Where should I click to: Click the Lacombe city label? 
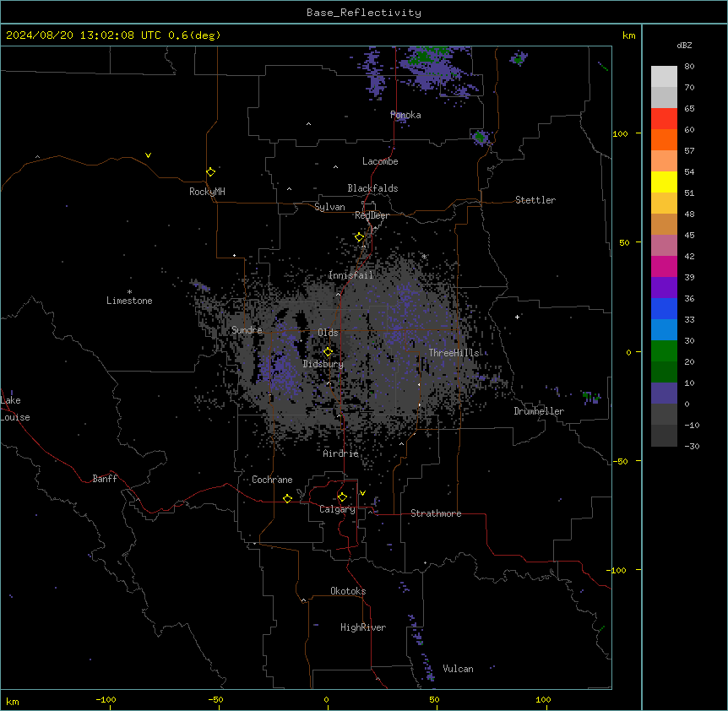[x=380, y=161]
